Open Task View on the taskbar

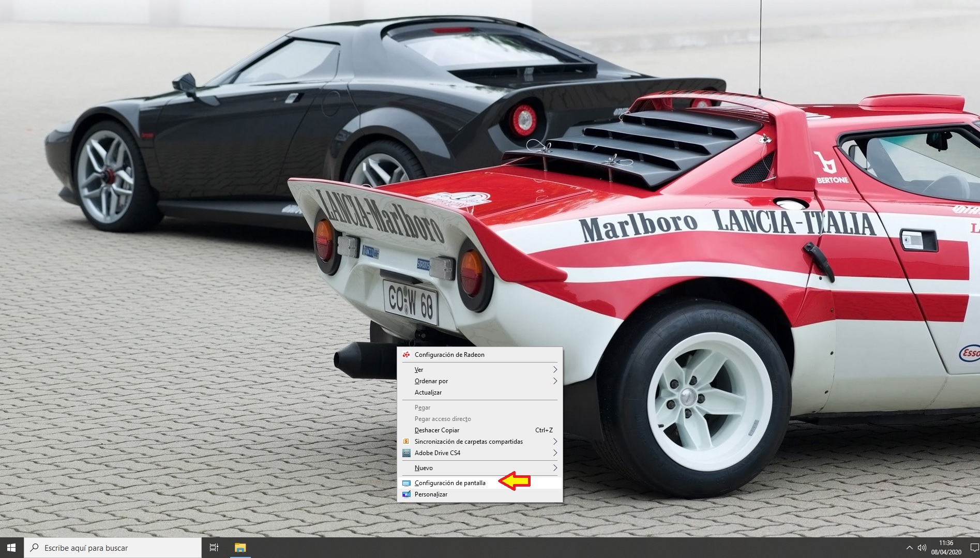click(x=214, y=548)
